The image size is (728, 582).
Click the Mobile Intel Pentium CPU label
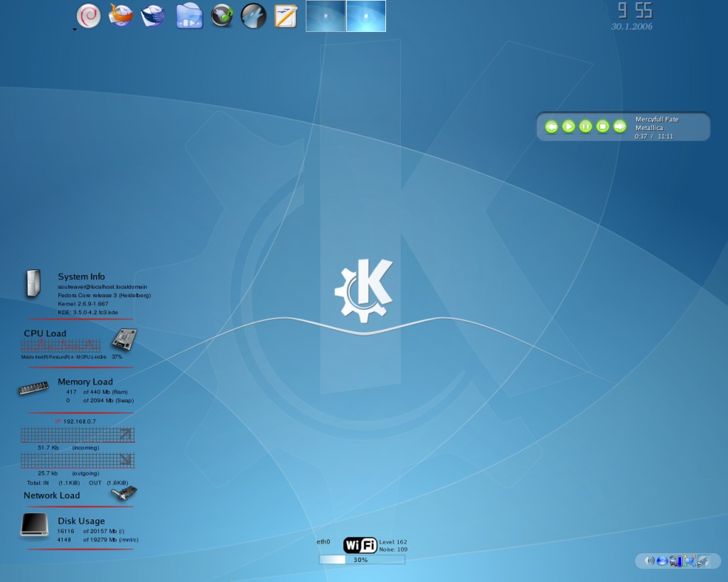click(63, 357)
